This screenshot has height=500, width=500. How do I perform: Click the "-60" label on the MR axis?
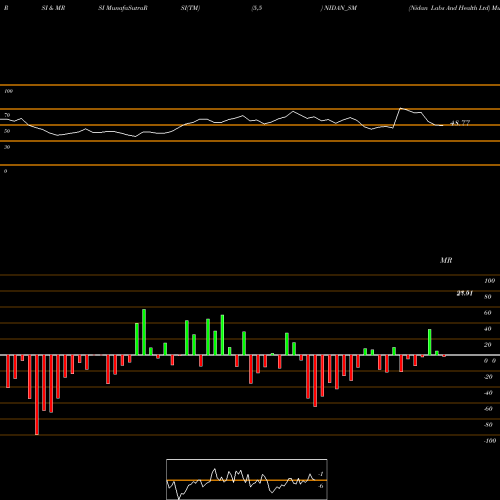[x=488, y=409]
